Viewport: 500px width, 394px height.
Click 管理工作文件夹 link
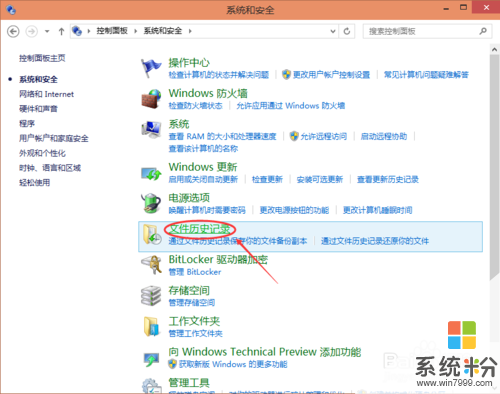point(196,333)
